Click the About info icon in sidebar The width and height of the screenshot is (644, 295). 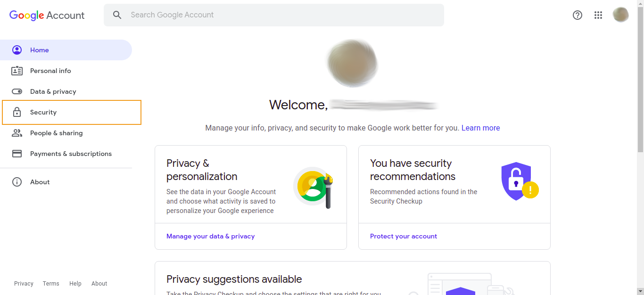click(17, 182)
